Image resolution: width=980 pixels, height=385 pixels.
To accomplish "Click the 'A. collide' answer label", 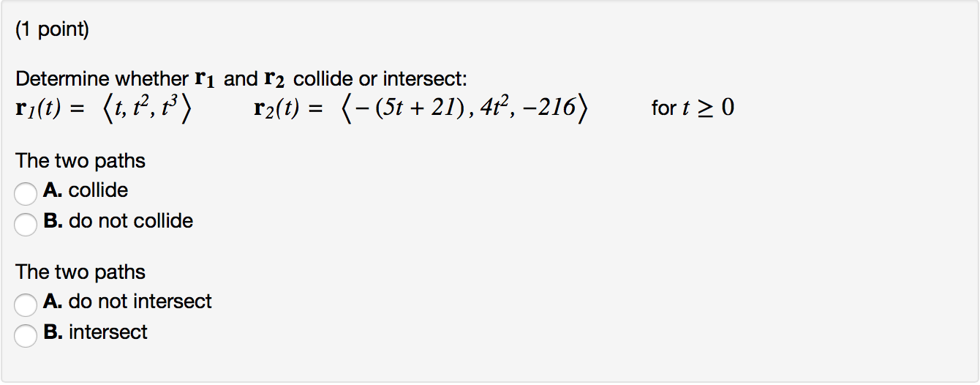I will click(x=86, y=190).
